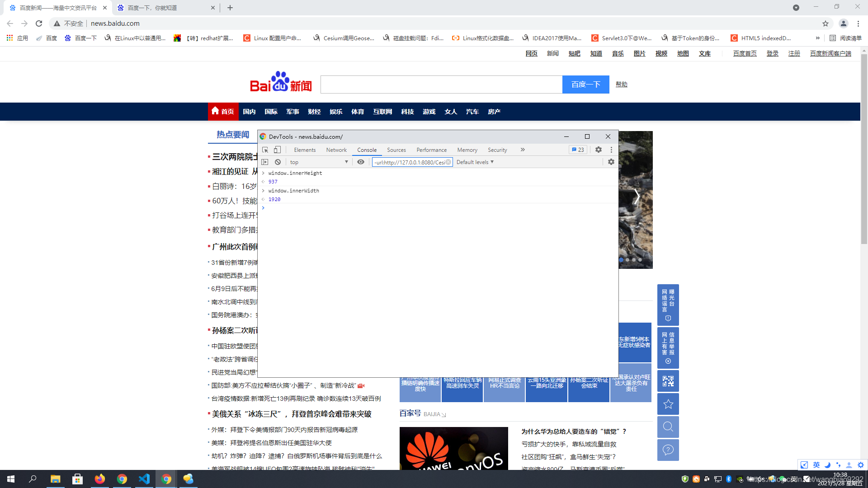
Task: Open the 帮助 help link
Action: (x=621, y=84)
